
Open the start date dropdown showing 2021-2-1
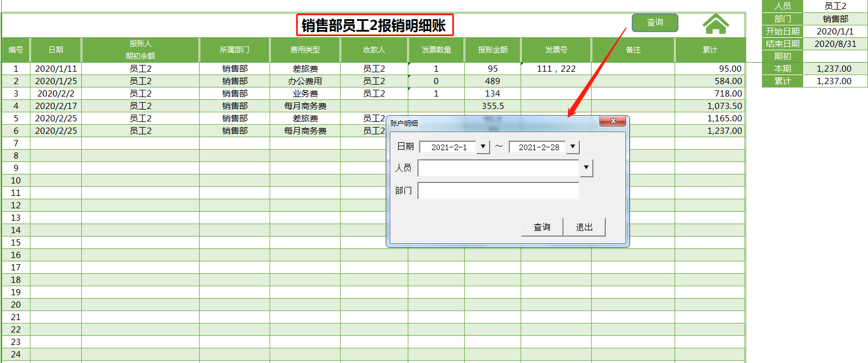tap(483, 147)
